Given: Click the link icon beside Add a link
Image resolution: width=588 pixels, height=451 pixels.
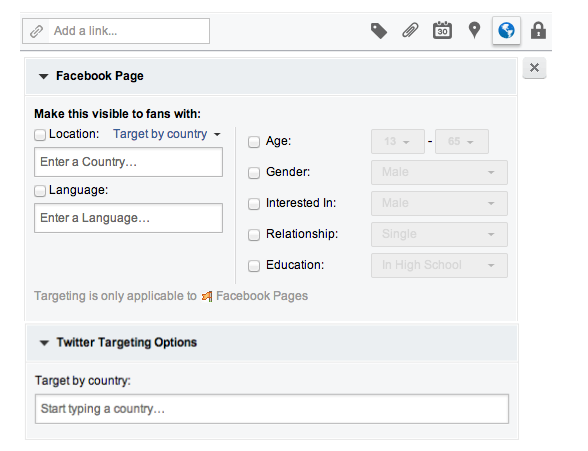Looking at the screenshot, I should tap(36, 31).
